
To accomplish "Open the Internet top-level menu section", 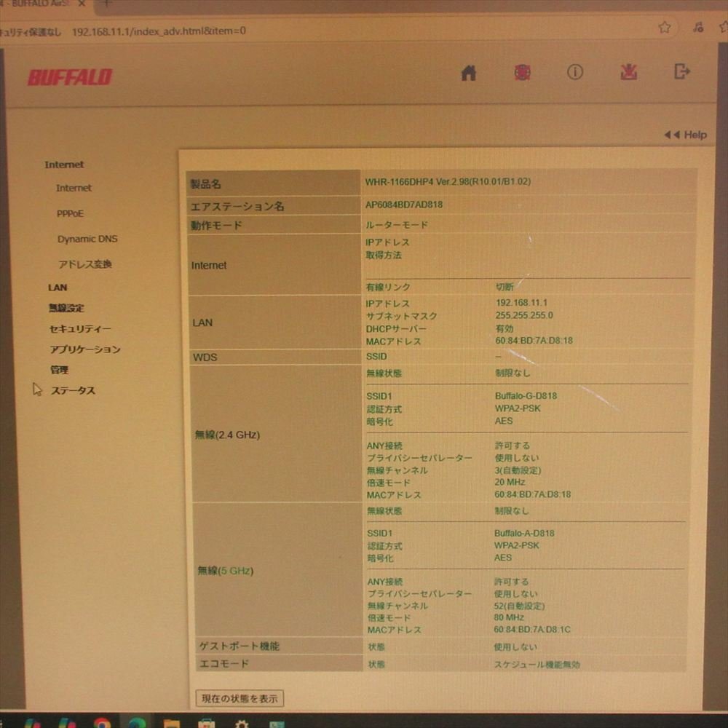I will 64,165.
